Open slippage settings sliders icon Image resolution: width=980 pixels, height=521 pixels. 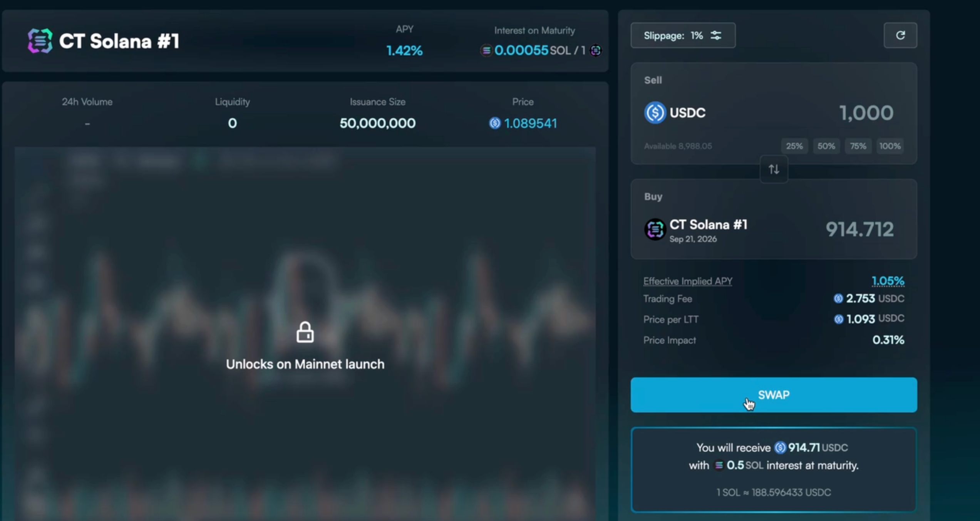[x=716, y=35]
